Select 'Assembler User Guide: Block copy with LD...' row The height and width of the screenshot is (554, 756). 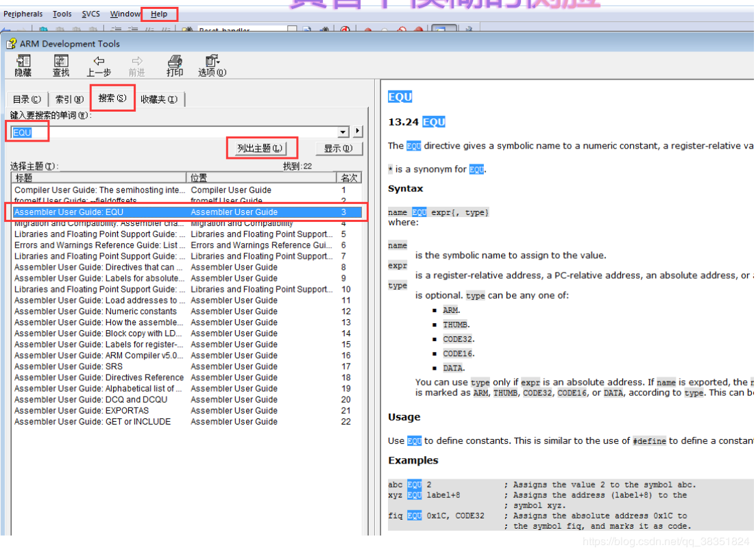click(187, 333)
